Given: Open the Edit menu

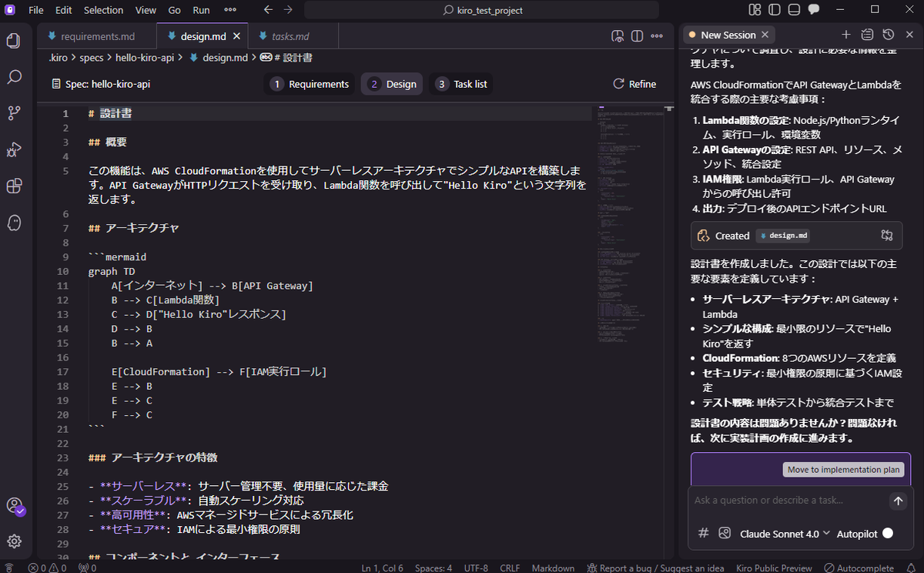Looking at the screenshot, I should pyautogui.click(x=64, y=10).
